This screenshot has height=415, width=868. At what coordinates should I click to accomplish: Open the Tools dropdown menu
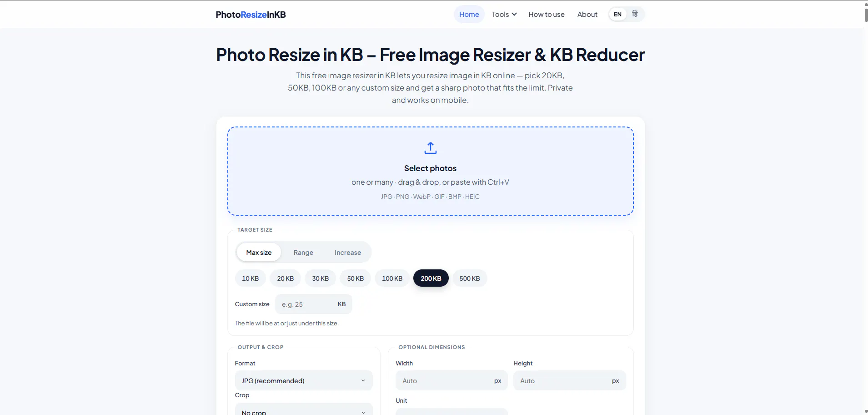(504, 14)
